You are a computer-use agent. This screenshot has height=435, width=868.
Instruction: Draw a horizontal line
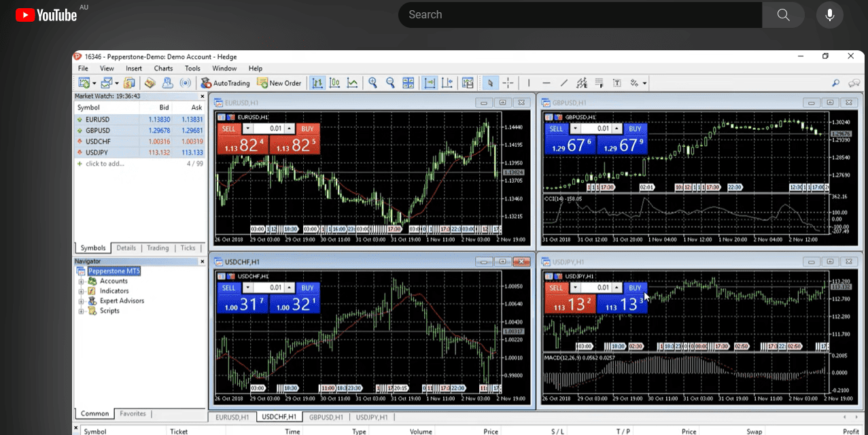click(546, 83)
